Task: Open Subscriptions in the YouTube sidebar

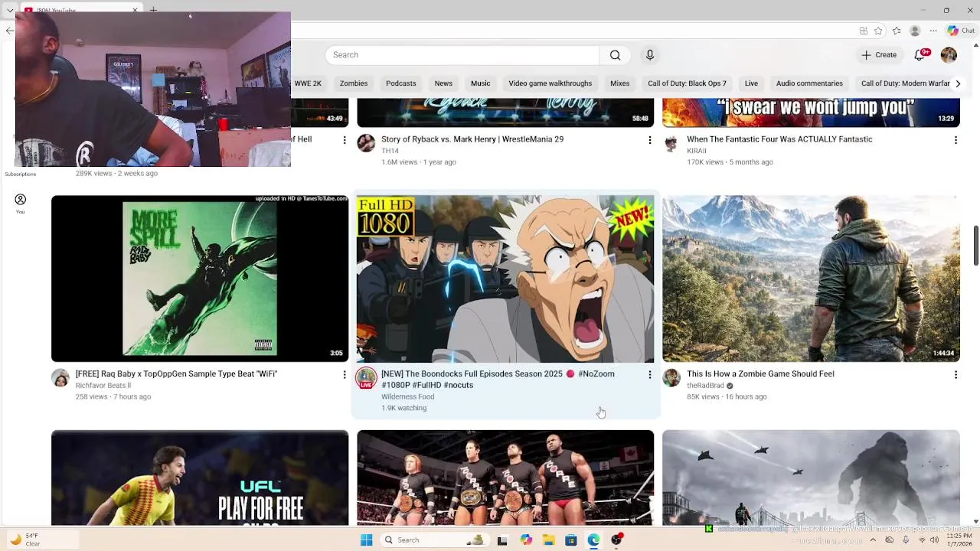Action: (21, 174)
